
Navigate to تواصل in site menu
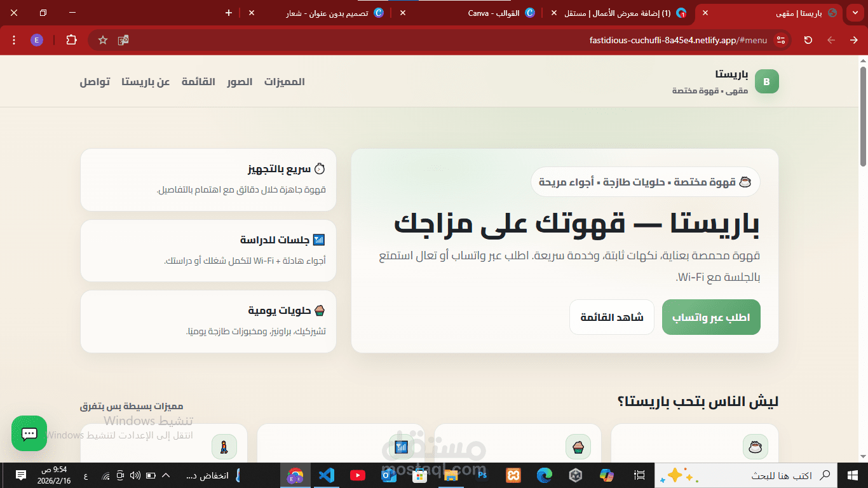tap(95, 81)
